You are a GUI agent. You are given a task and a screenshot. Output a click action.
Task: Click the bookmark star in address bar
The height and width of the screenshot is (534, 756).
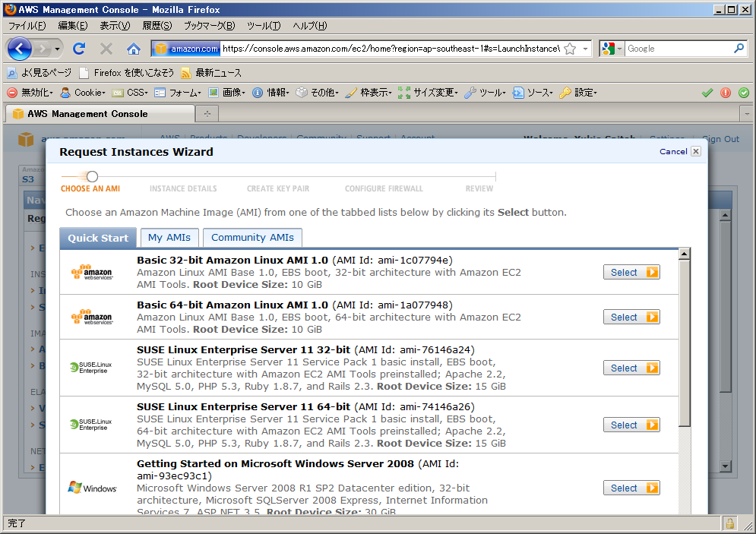point(570,49)
